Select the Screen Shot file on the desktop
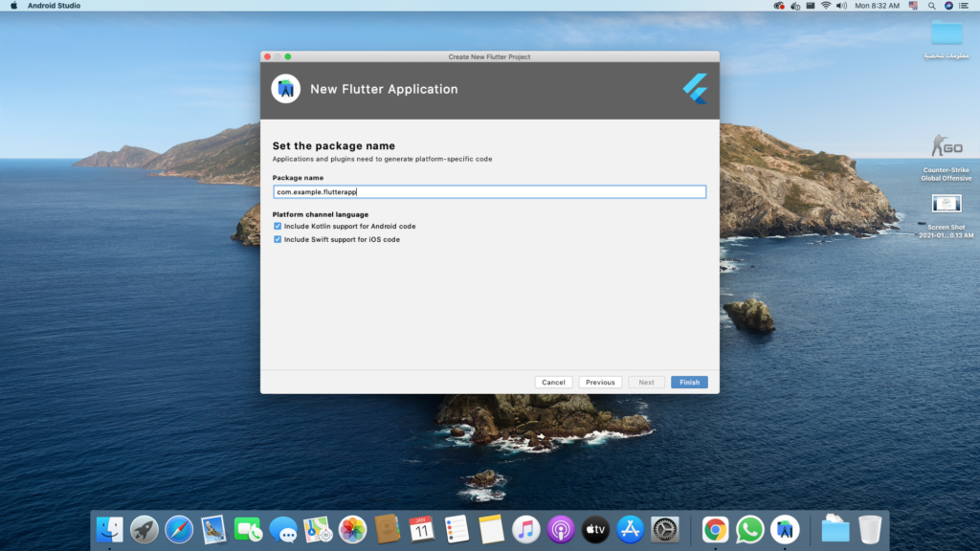The width and height of the screenshot is (980, 551). (x=947, y=215)
